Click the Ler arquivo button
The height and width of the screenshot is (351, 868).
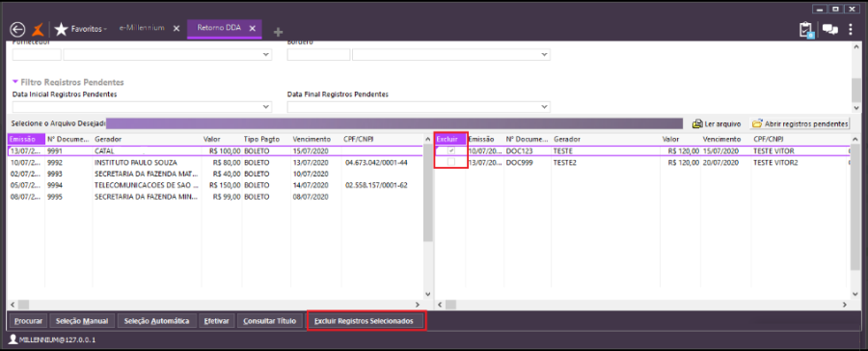718,124
